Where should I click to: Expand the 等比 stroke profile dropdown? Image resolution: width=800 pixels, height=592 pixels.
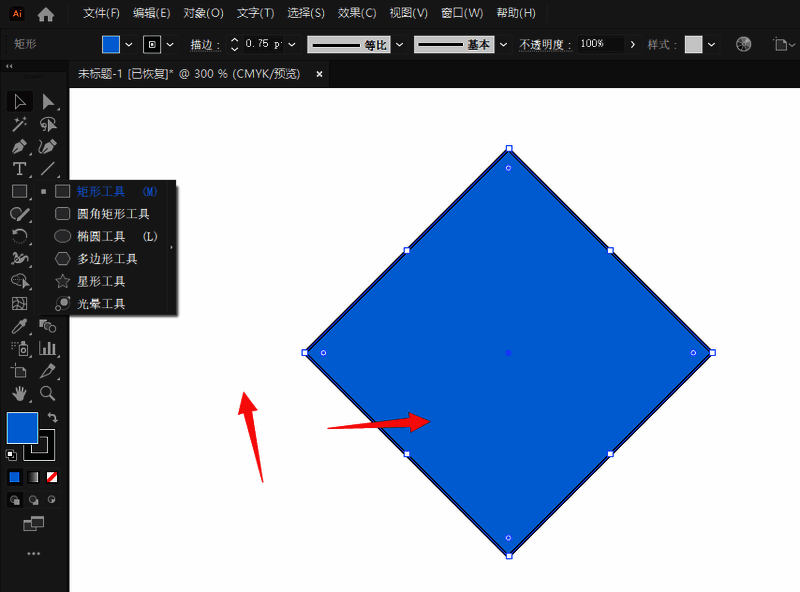coord(400,45)
